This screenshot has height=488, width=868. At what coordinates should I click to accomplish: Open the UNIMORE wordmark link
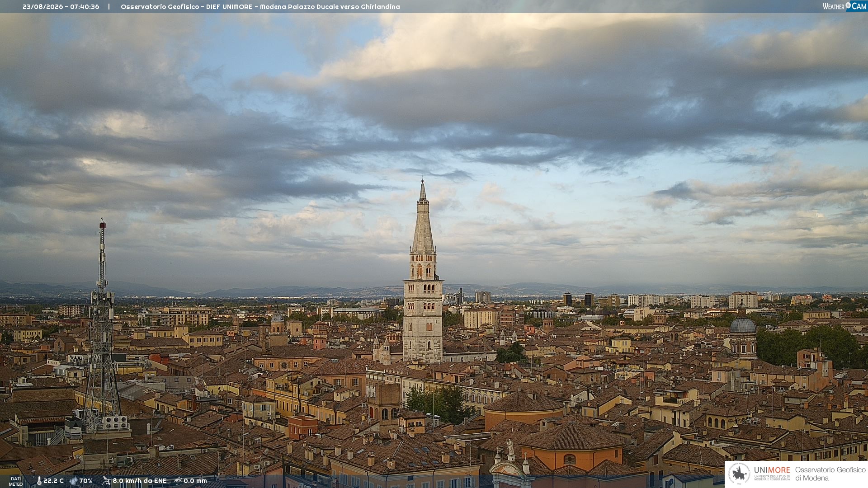772,470
